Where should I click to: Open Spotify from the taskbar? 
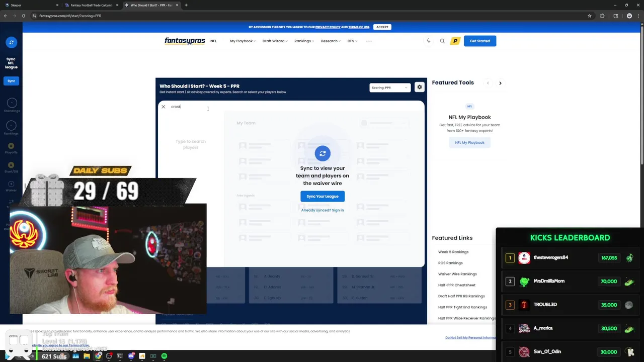164,356
